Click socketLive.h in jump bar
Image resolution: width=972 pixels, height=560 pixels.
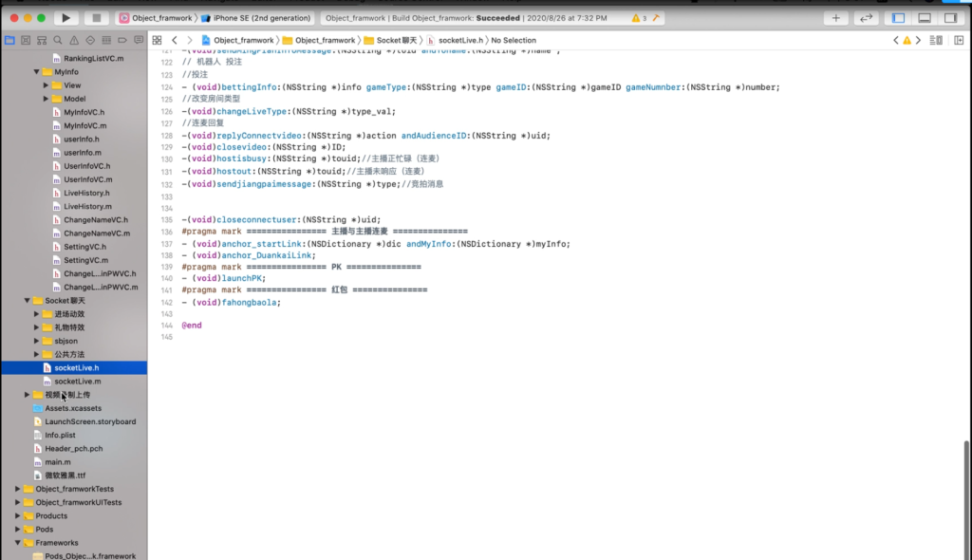455,40
